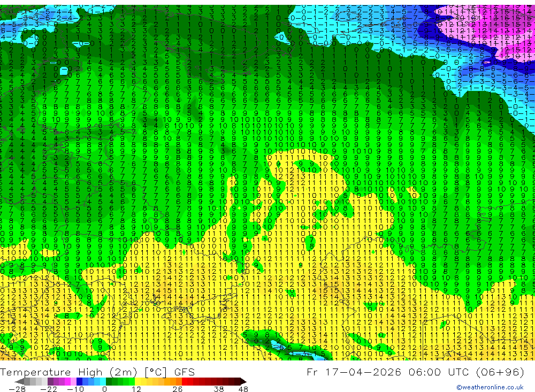535x392 pixels.
Task: Pick the bright yellow swatch at 12
Action: [138, 381]
